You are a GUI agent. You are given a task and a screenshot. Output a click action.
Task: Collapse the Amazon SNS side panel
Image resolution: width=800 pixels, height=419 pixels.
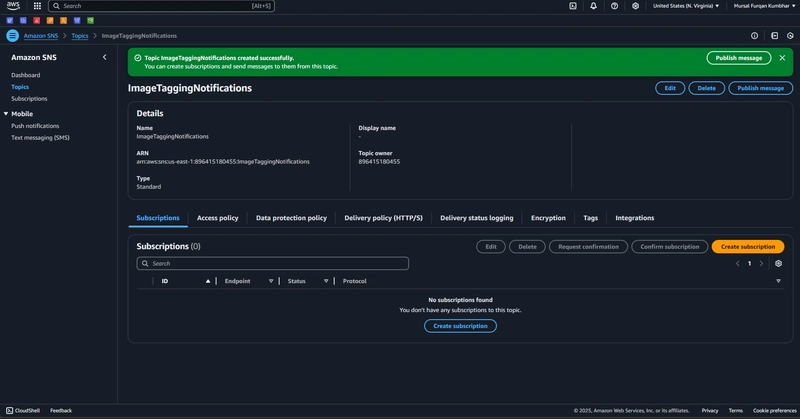pyautogui.click(x=105, y=57)
